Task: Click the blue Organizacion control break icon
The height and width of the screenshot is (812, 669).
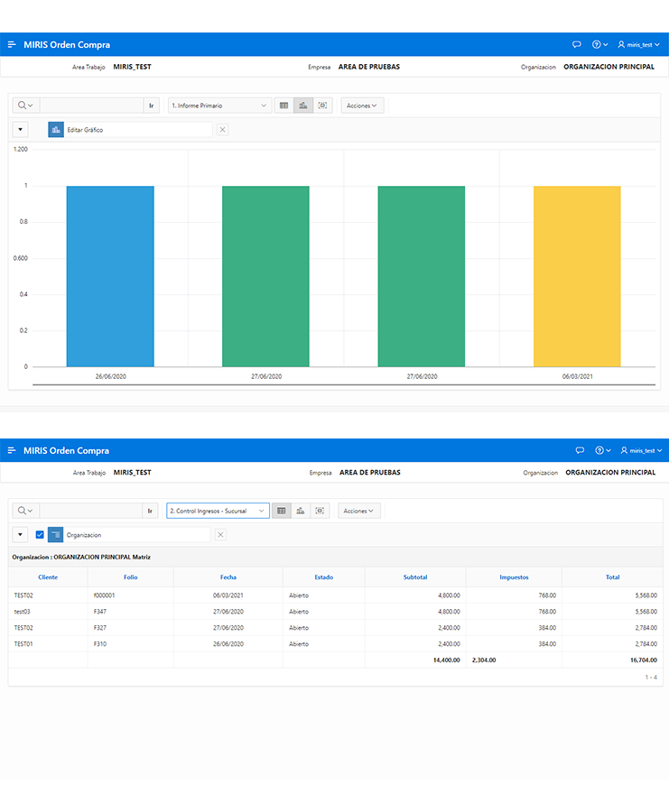Action: tap(56, 535)
